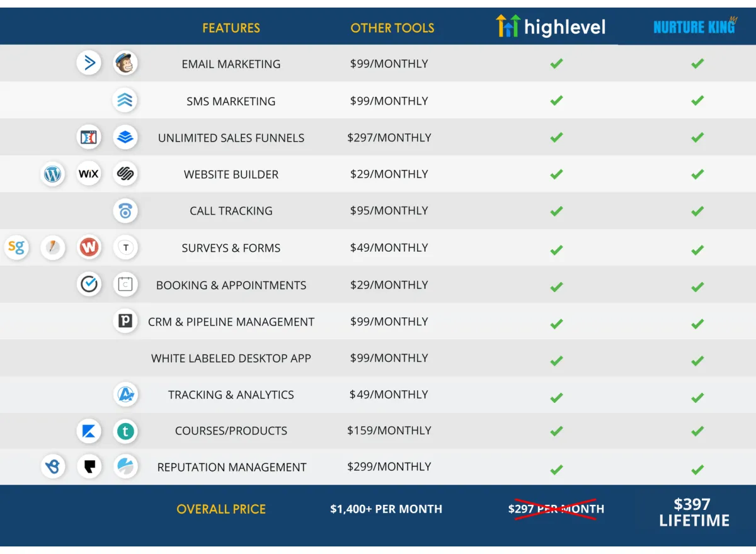Click the black Wix logo icon
This screenshot has width=756, height=554.
point(89,173)
